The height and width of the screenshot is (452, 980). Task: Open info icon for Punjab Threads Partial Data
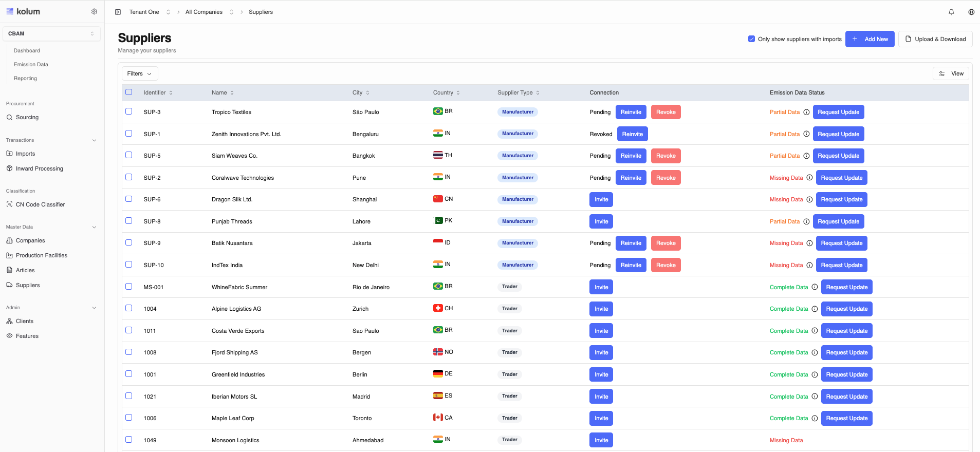click(x=806, y=221)
